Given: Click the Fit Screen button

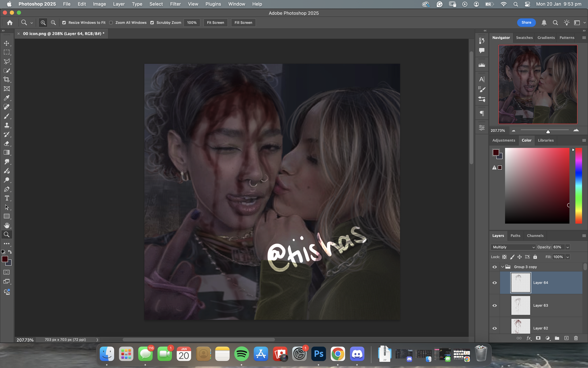Looking at the screenshot, I should 215,23.
